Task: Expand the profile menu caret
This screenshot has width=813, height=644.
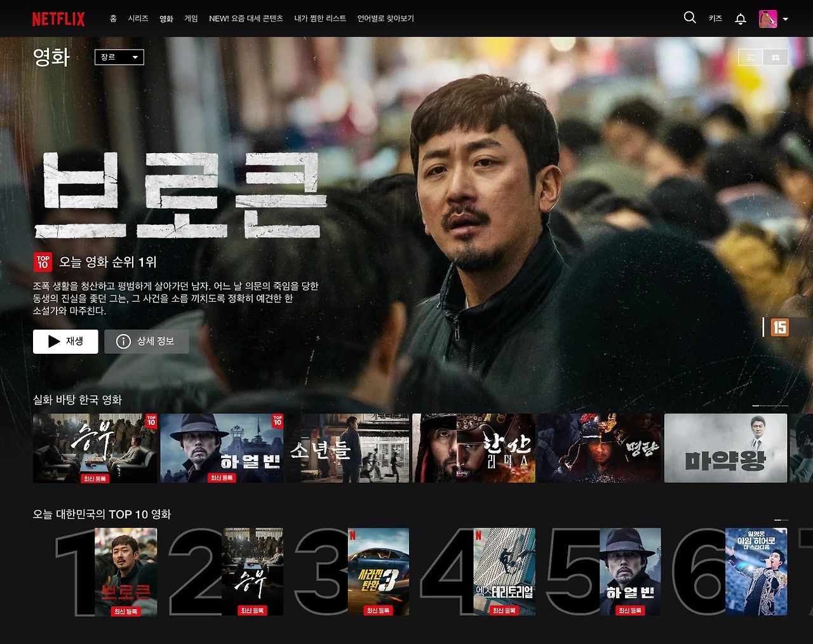Action: pyautogui.click(x=786, y=19)
